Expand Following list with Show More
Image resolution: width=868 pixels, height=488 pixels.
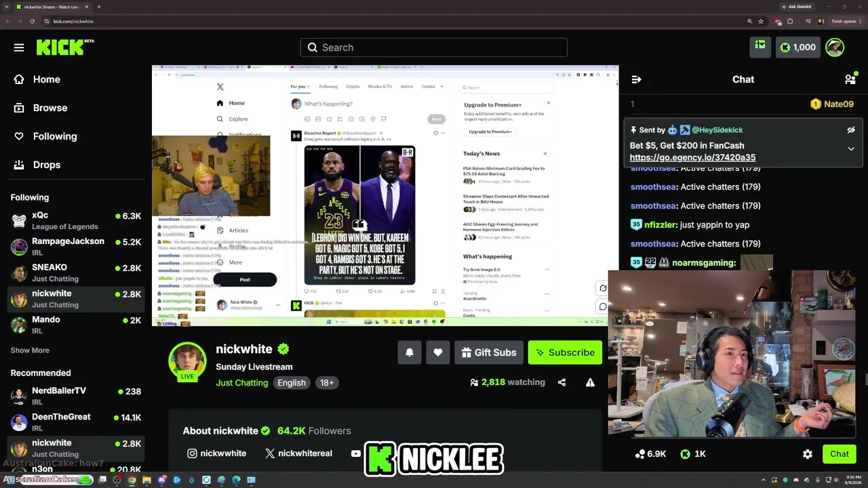coord(30,350)
